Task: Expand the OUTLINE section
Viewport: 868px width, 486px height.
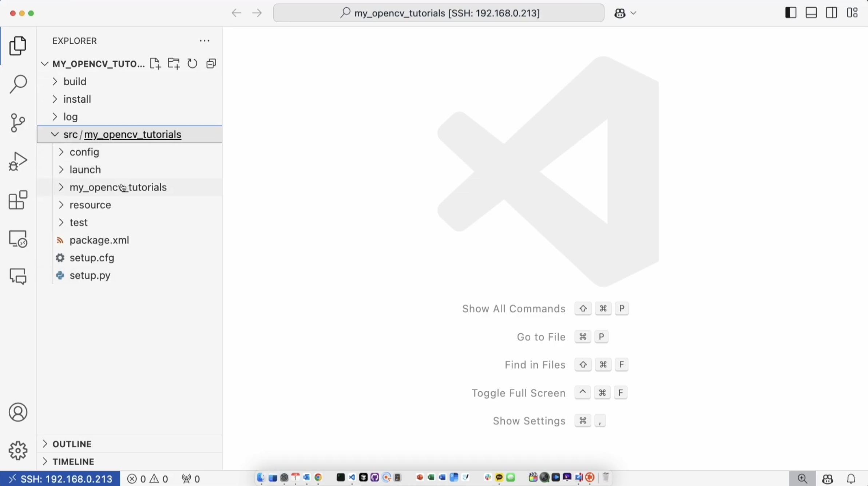Action: pyautogui.click(x=72, y=444)
